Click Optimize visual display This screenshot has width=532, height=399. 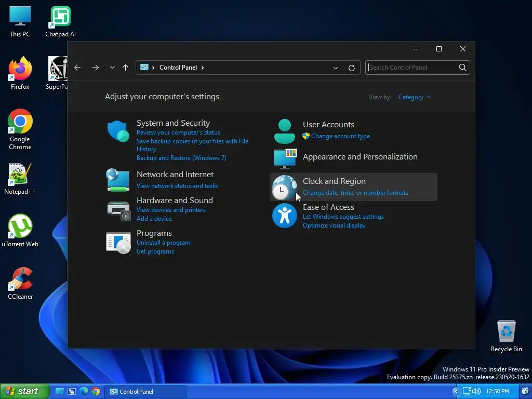point(334,225)
